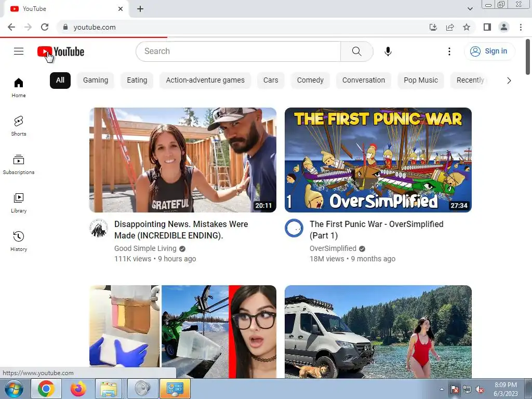The height and width of the screenshot is (399, 532).
Task: Launch Firefox from the taskbar
Action: click(78, 389)
